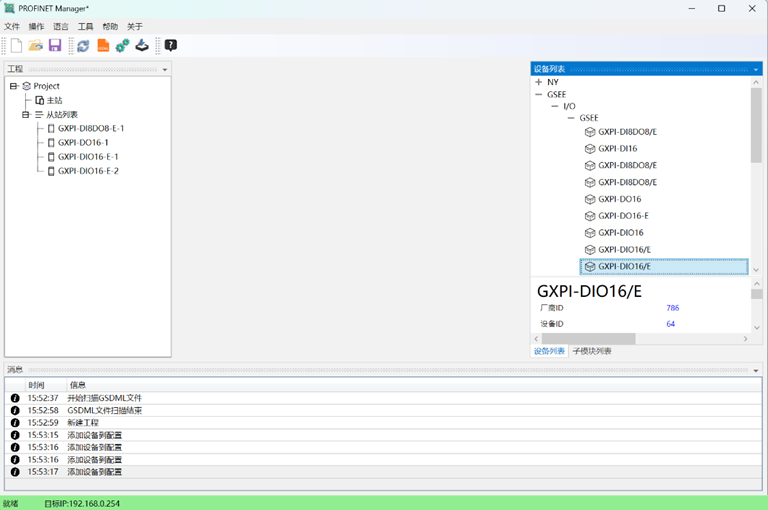Open a project with the folder icon
The height and width of the screenshot is (510, 768).
(35, 46)
